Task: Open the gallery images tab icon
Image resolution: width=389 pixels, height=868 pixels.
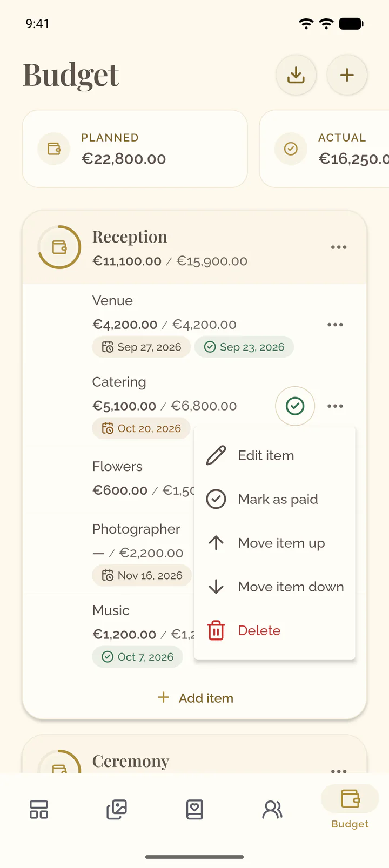Action: 117,809
